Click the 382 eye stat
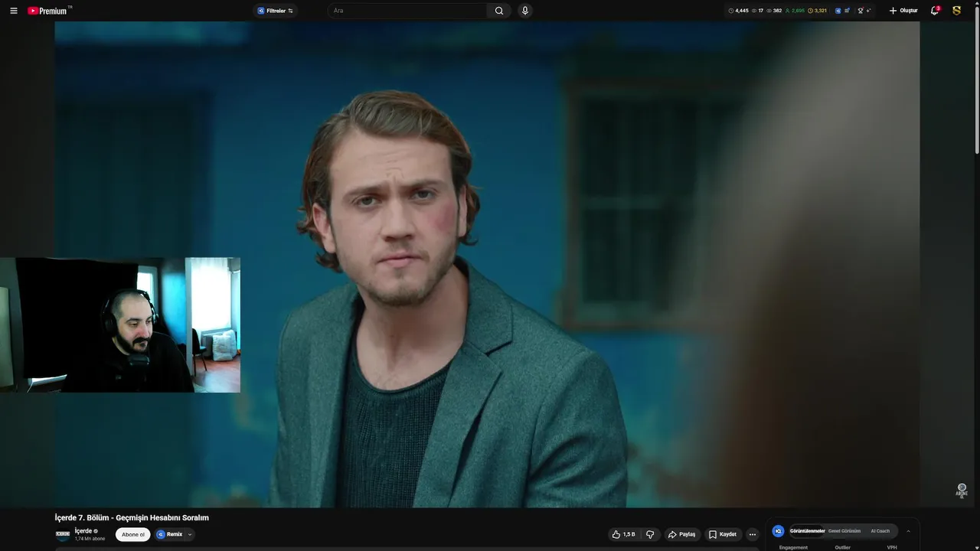Viewport: 980px width, 551px height. click(774, 11)
